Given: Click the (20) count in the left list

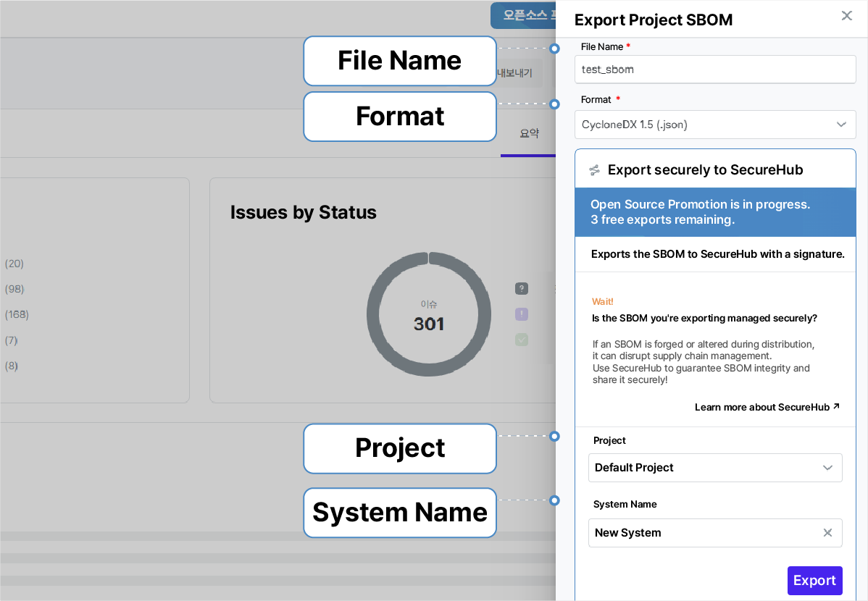Looking at the screenshot, I should pyautogui.click(x=14, y=264).
